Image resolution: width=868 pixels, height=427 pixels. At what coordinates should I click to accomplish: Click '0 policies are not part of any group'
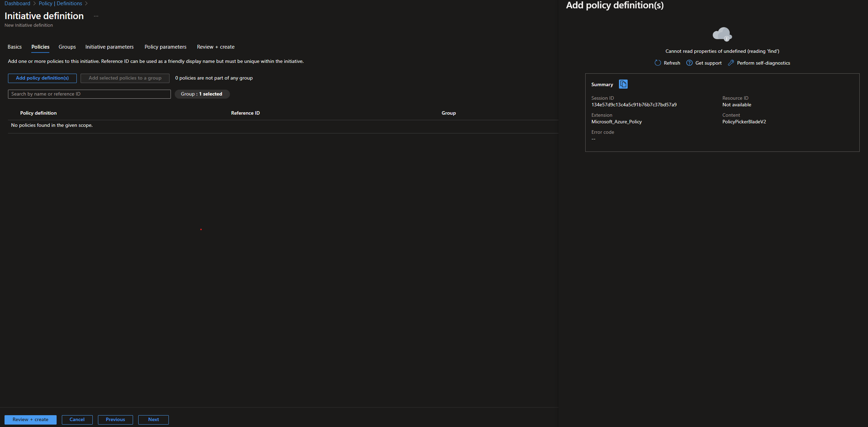pos(214,78)
